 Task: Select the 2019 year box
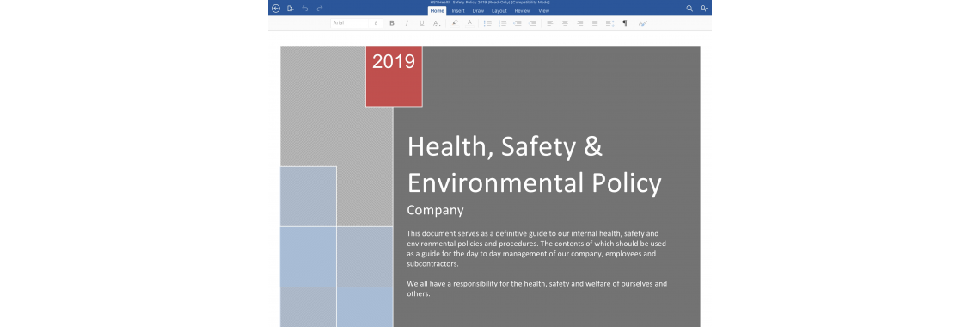pyautogui.click(x=394, y=77)
